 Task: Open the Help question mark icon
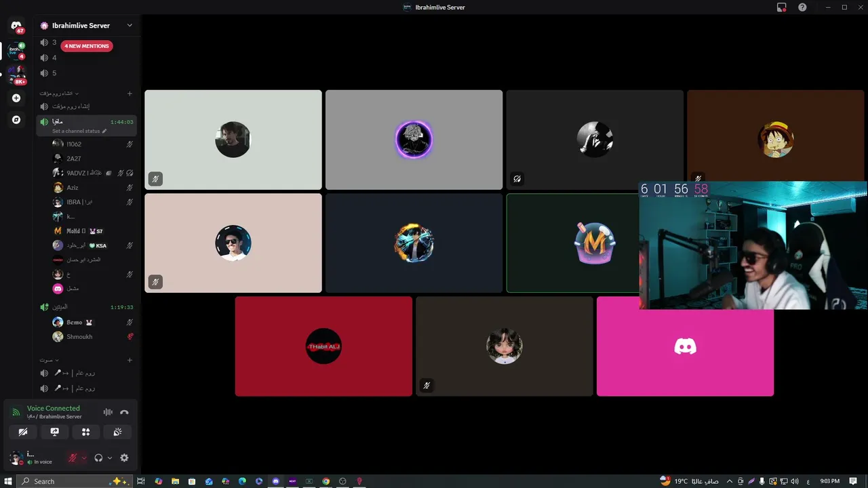802,7
